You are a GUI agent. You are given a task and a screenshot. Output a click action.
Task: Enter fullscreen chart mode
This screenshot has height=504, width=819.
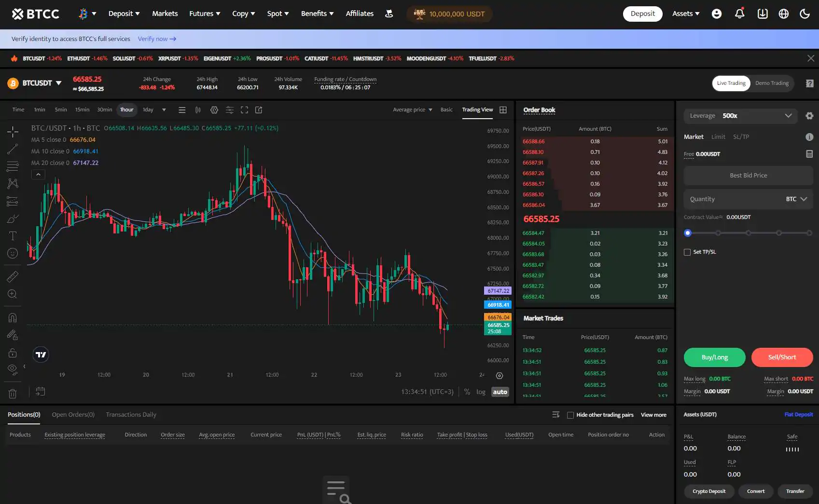click(x=245, y=110)
